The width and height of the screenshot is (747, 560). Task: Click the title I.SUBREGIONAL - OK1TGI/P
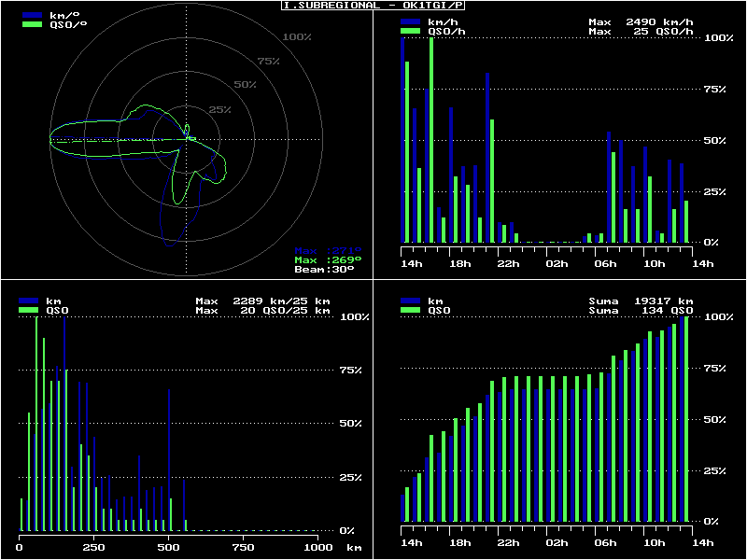coord(373,6)
